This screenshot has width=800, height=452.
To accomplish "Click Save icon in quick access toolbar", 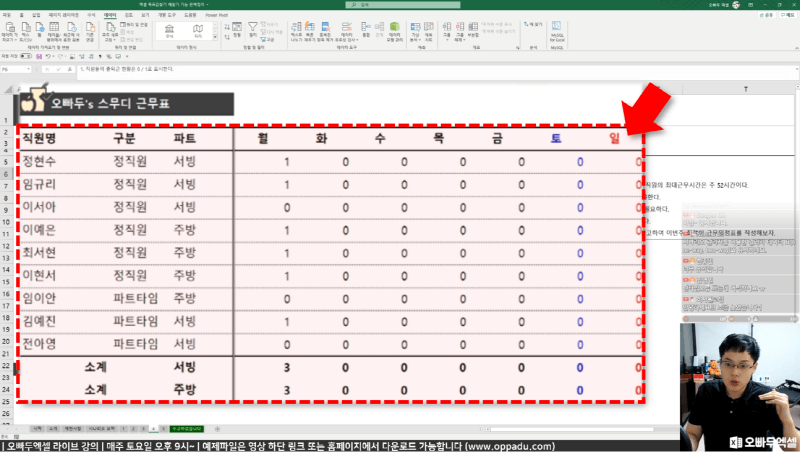I will (39, 56).
